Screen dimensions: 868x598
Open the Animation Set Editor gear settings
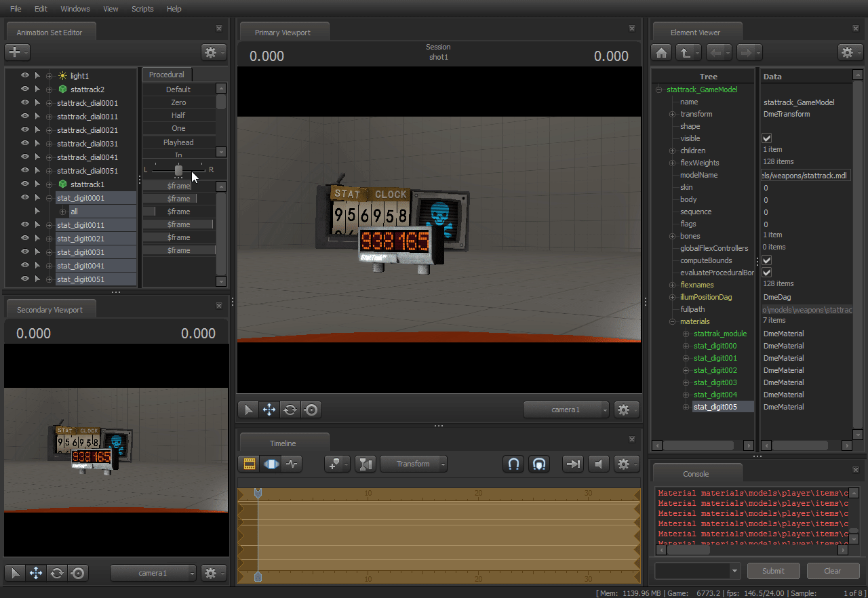pos(214,52)
